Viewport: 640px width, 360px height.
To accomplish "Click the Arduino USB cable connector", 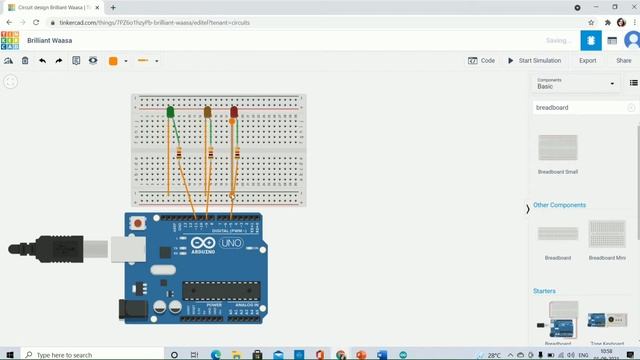I will click(x=57, y=248).
